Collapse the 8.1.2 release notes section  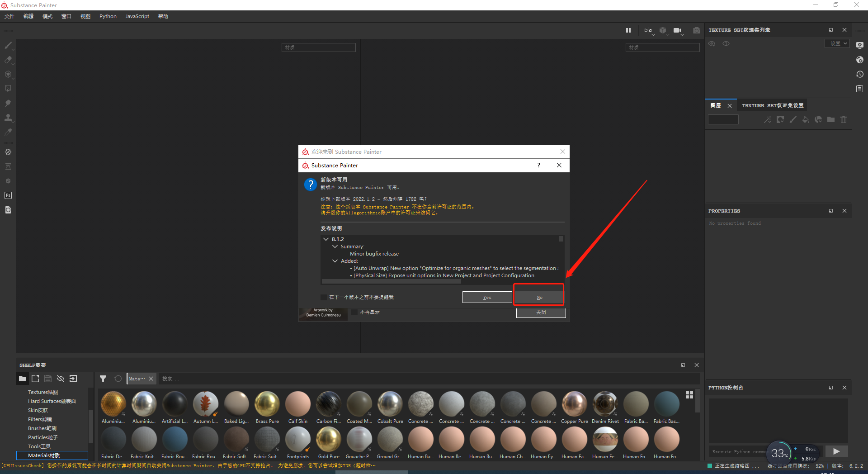click(x=326, y=239)
